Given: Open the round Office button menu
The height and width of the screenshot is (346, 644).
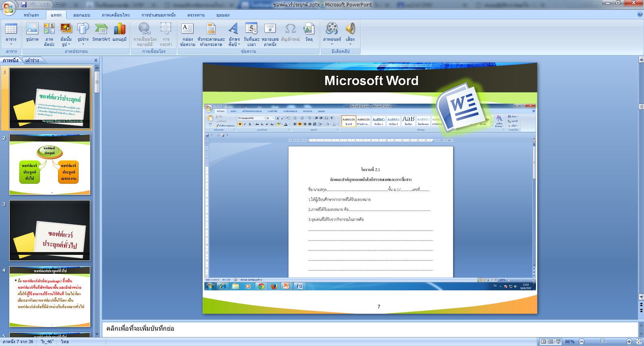Looking at the screenshot, I should point(8,8).
